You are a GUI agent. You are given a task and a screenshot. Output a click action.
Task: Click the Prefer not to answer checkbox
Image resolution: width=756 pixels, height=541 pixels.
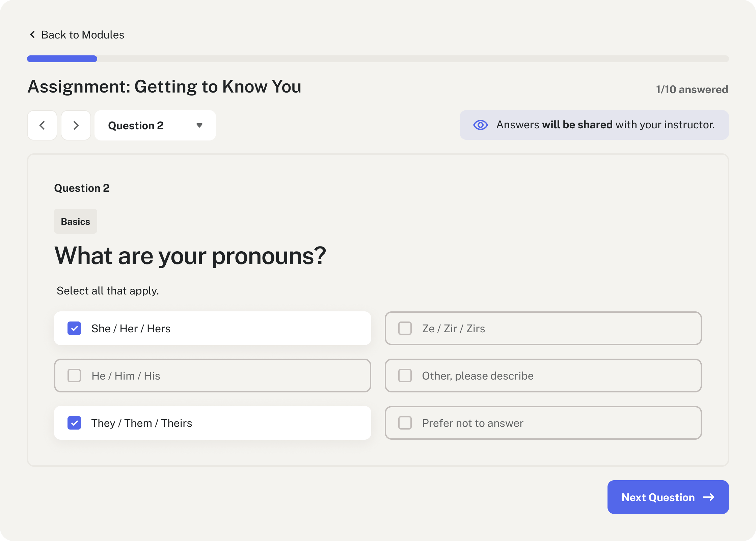coord(405,423)
